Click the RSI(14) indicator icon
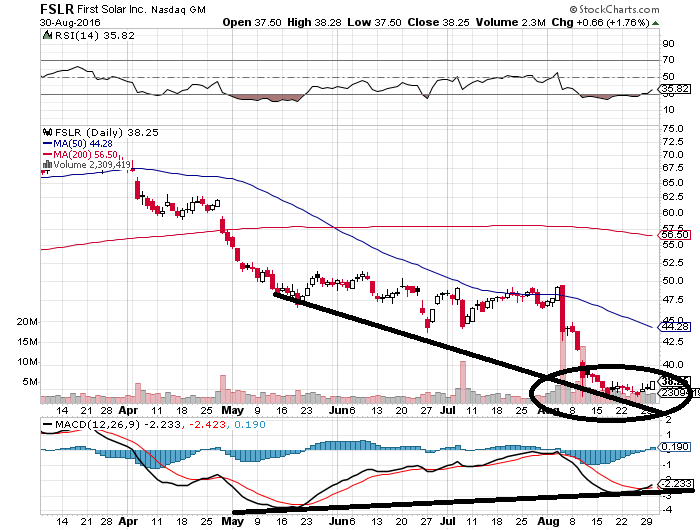 (x=47, y=35)
